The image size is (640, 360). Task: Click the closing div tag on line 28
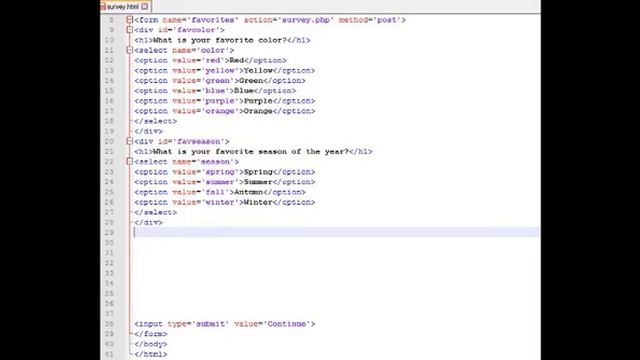click(x=149, y=222)
